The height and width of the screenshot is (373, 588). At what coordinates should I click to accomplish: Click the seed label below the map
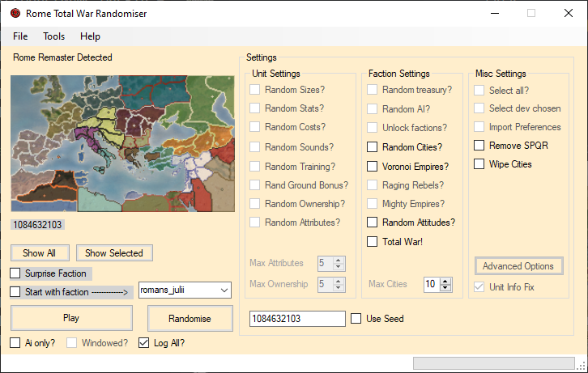coord(37,225)
